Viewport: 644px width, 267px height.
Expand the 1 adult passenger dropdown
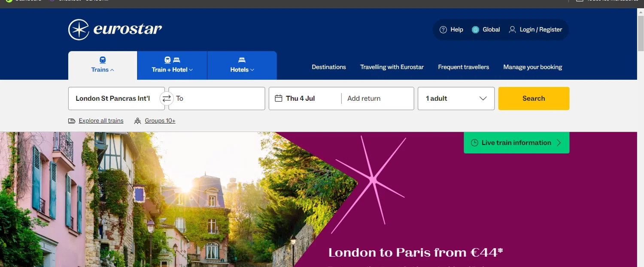click(456, 99)
